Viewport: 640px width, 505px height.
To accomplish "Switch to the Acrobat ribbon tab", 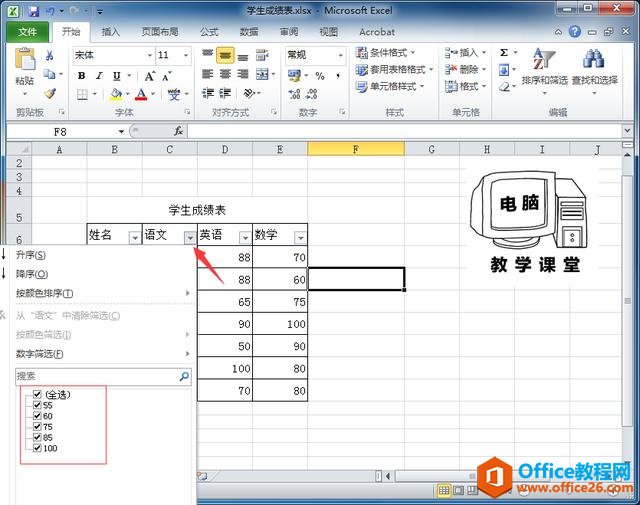I will point(377,32).
